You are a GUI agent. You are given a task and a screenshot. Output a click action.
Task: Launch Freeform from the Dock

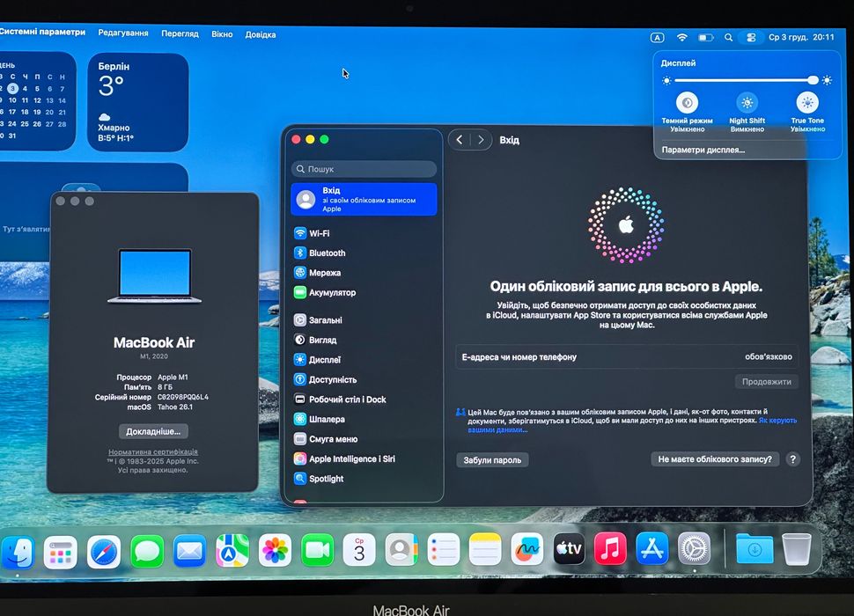coord(526,549)
